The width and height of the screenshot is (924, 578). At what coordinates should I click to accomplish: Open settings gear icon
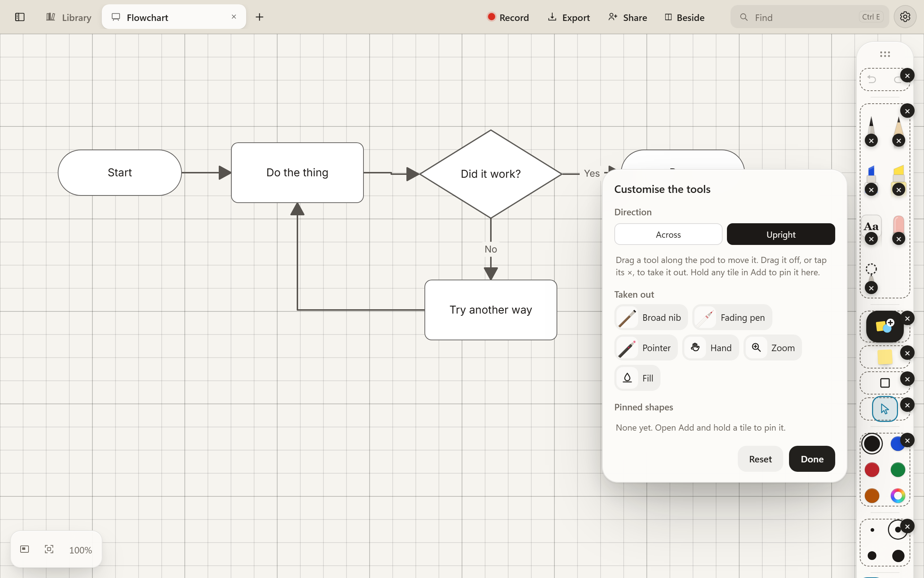click(x=905, y=17)
